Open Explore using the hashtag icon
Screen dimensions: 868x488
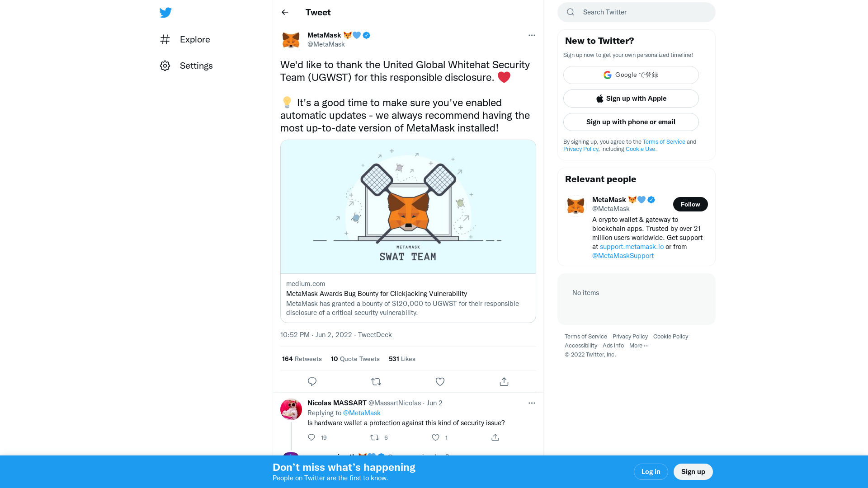(165, 39)
